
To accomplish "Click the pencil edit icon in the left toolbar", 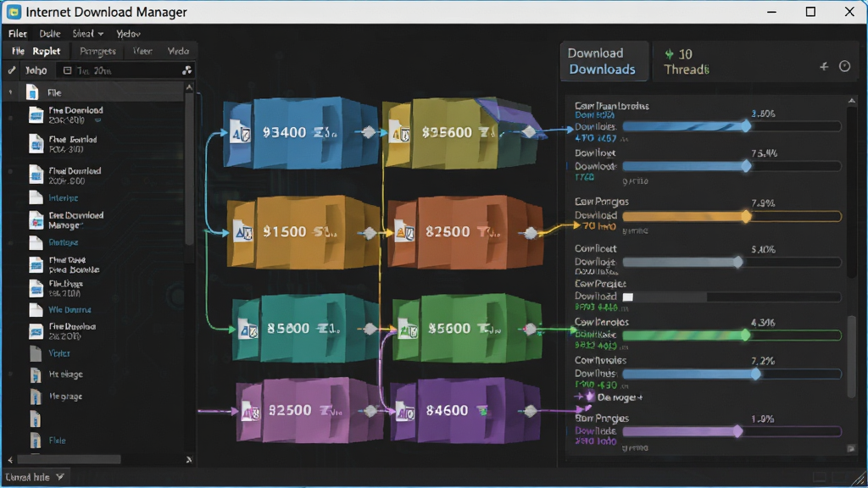I will click(x=12, y=70).
